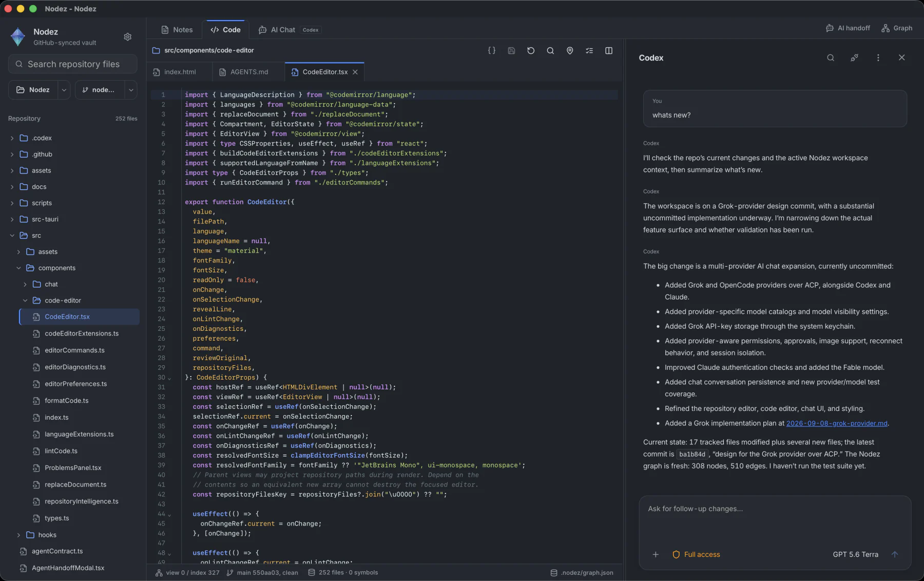Open the branch selector dropdown arrow

tap(131, 89)
